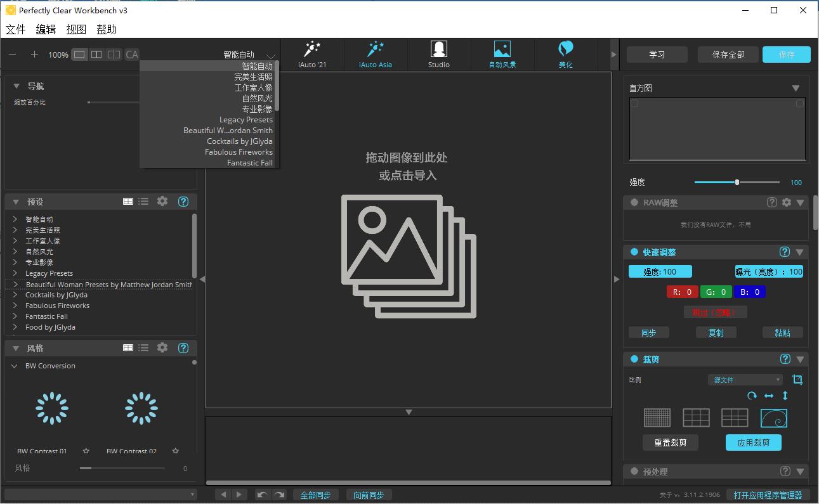Open RAW调整 settings gear
Image resolution: width=819 pixels, height=504 pixels.
pyautogui.click(x=787, y=202)
